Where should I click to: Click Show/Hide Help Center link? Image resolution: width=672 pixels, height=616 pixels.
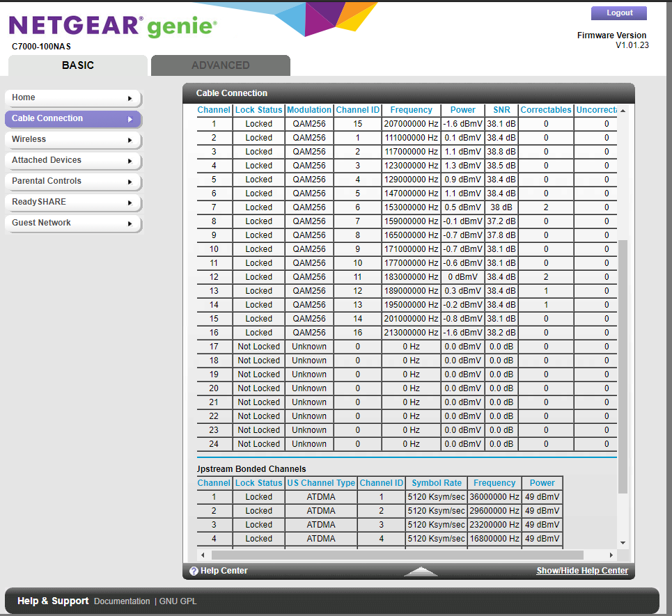click(581, 571)
